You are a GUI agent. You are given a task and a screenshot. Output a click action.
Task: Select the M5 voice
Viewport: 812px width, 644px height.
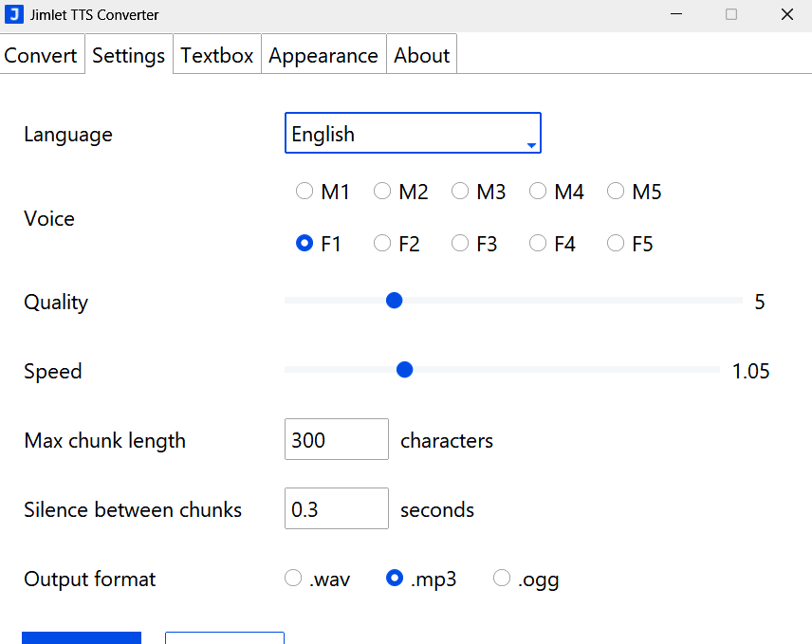point(615,191)
